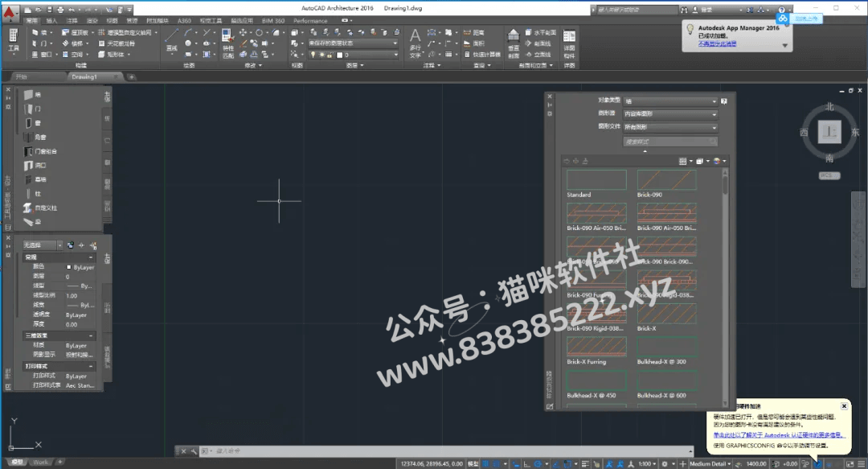Click the 水平剖面 (Horizontal Section) tool
868x469 pixels.
pyautogui.click(x=541, y=33)
